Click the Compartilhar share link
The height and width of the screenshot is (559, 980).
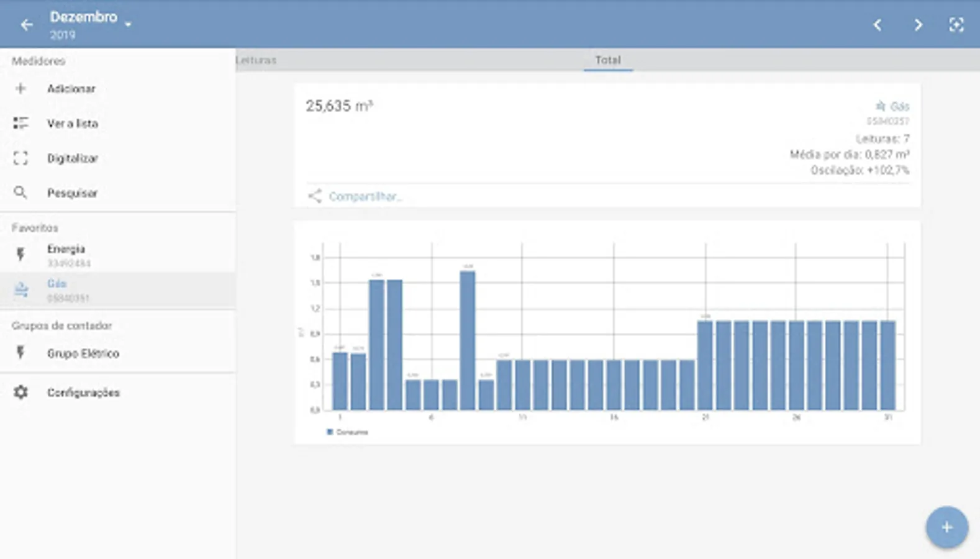coord(365,196)
